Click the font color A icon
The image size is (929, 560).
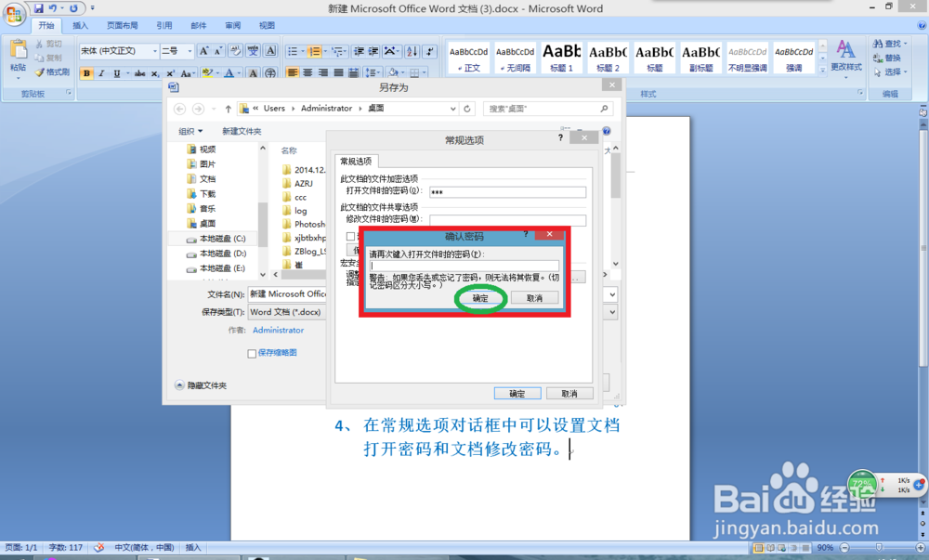(x=229, y=73)
